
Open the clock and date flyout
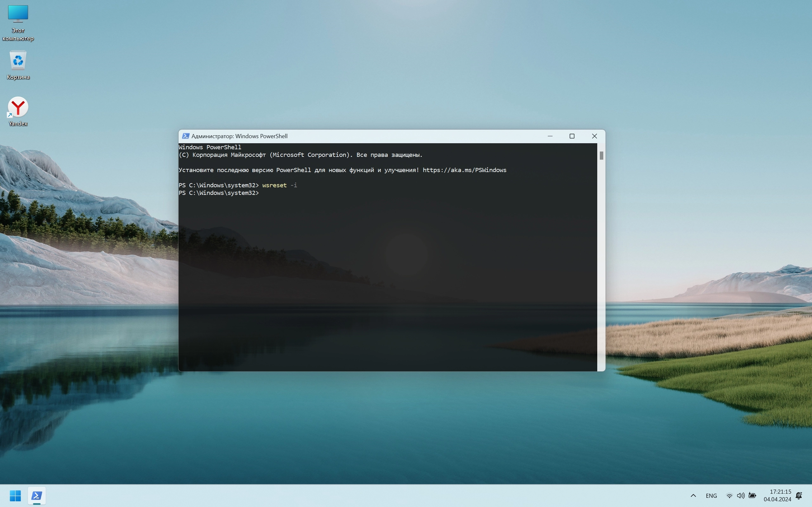point(777,495)
